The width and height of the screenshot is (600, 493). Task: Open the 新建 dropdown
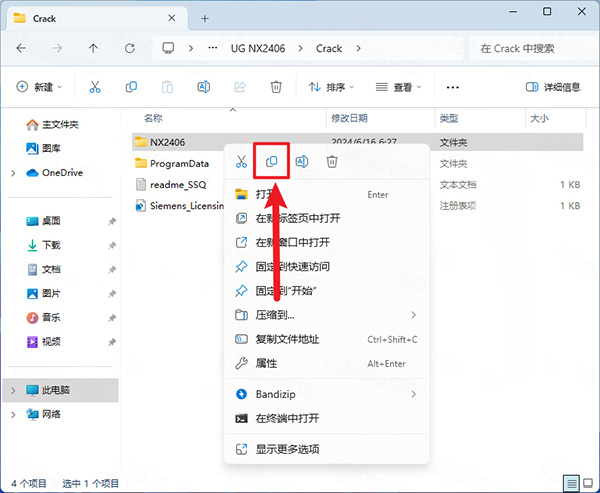click(39, 87)
